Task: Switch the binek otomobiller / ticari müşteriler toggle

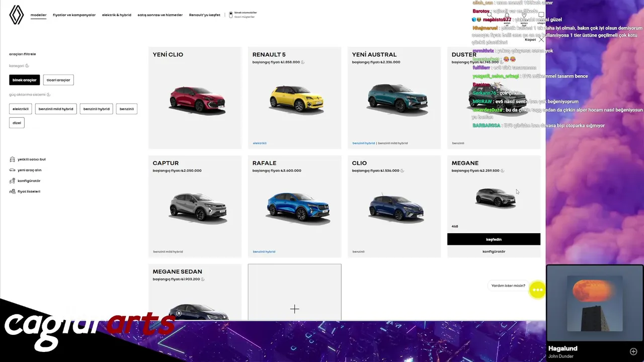Action: click(231, 15)
